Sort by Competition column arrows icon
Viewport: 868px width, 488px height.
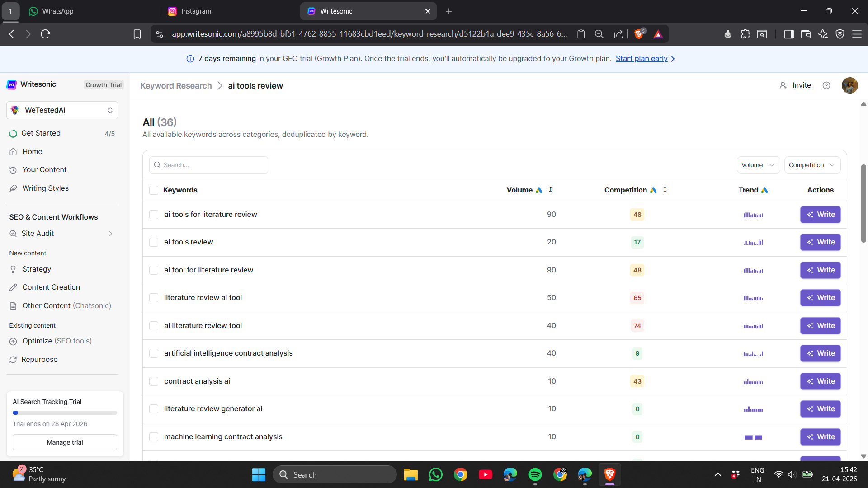click(665, 190)
